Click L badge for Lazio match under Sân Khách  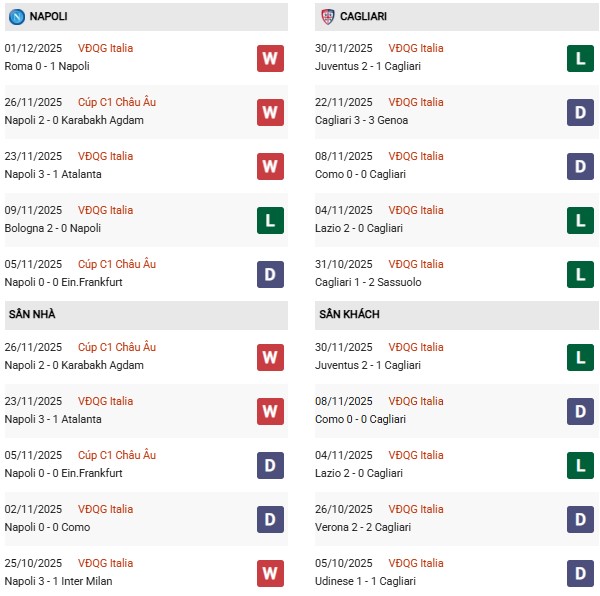pyautogui.click(x=580, y=465)
